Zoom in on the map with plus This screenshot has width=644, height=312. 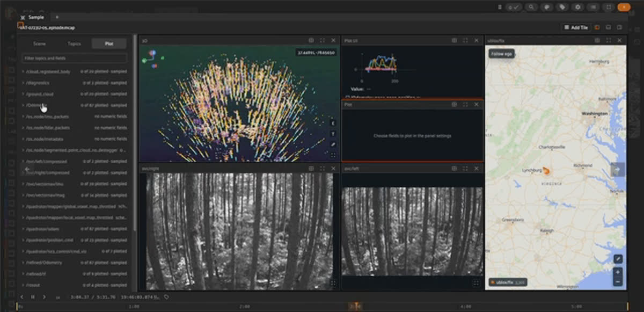point(618,272)
